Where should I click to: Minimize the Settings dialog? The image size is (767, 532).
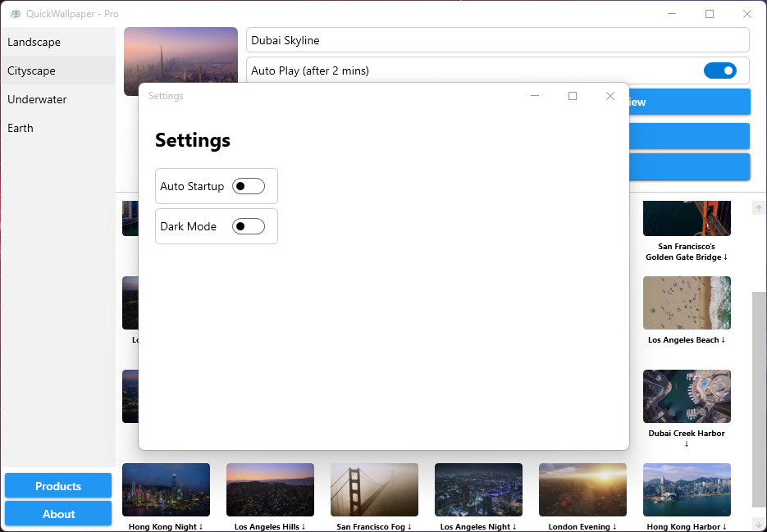535,96
